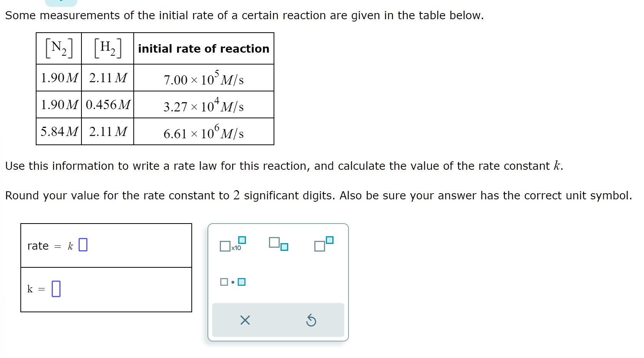
Task: Undo your entry with the reset arrow icon
Action: (311, 320)
